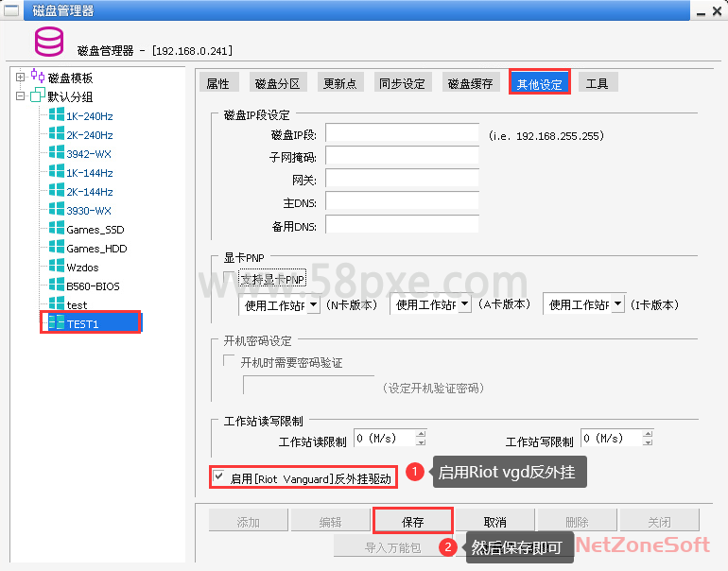Image resolution: width=728 pixels, height=571 pixels.
Task: Click the 工作站读限制 value field
Action: click(385, 438)
